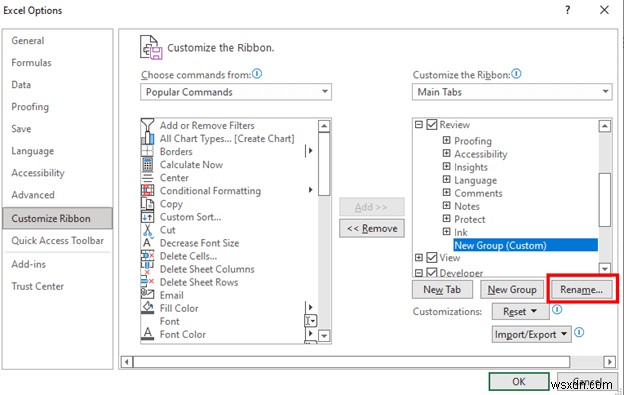624x395 pixels.
Task: Click the Rename button
Action: pos(581,290)
